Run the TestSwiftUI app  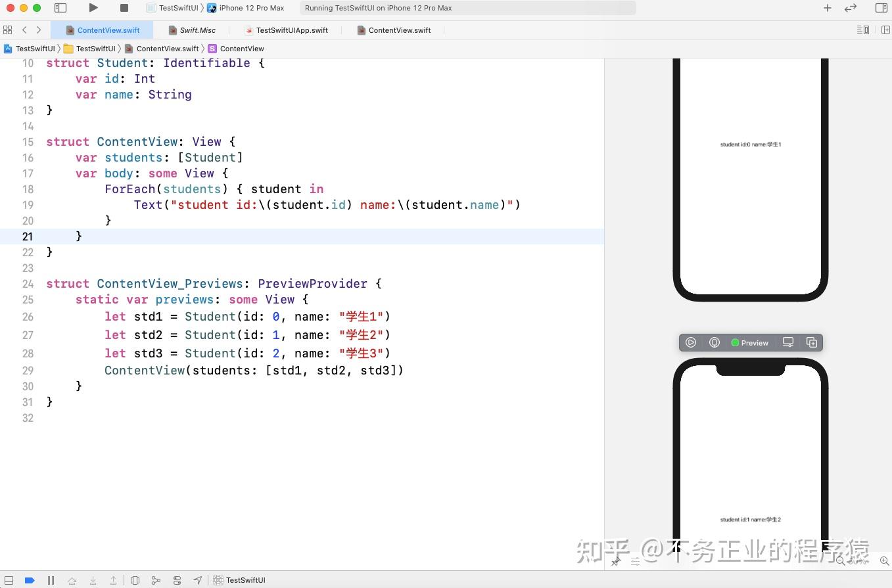(93, 8)
